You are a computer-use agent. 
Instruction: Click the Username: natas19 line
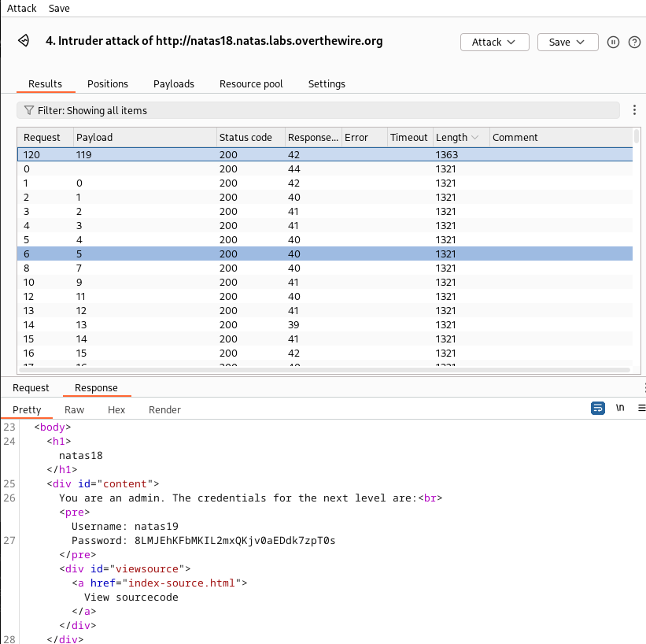click(125, 526)
